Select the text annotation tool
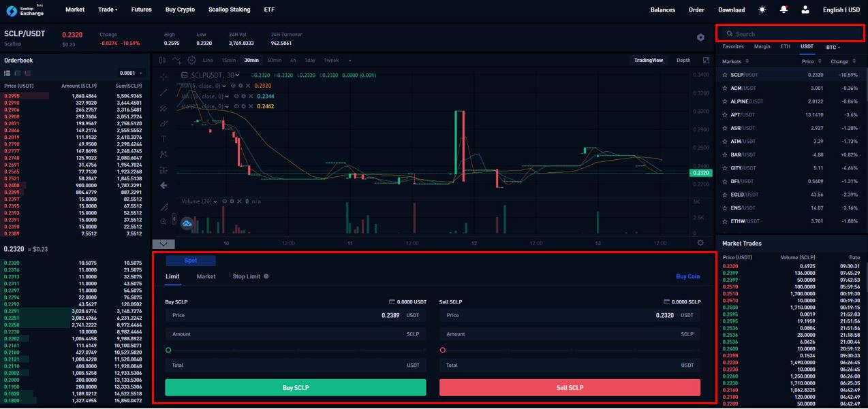 coord(164,139)
